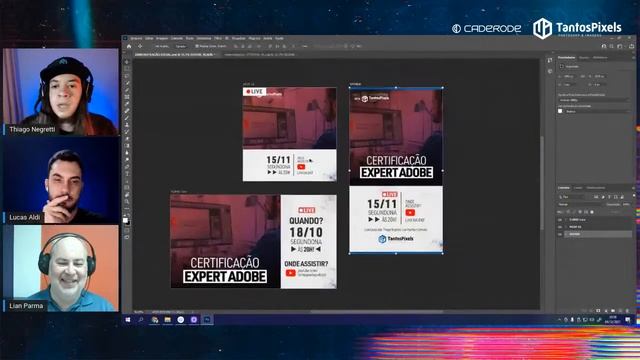
Task: Click the Share icon at Photoshop's top right
Action: [x=631, y=46]
